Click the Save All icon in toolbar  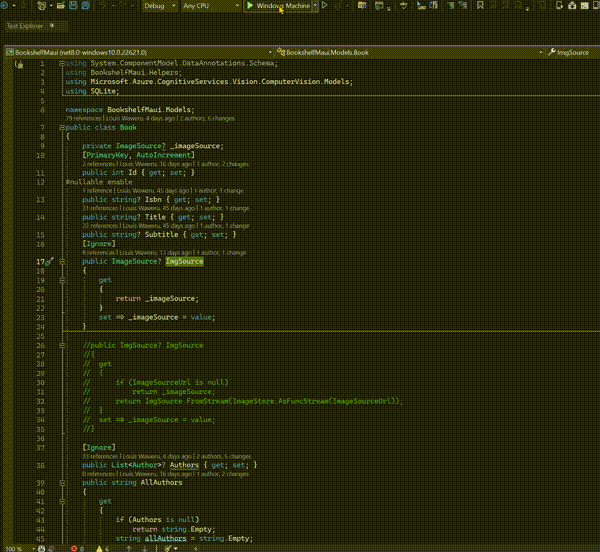pos(83,6)
